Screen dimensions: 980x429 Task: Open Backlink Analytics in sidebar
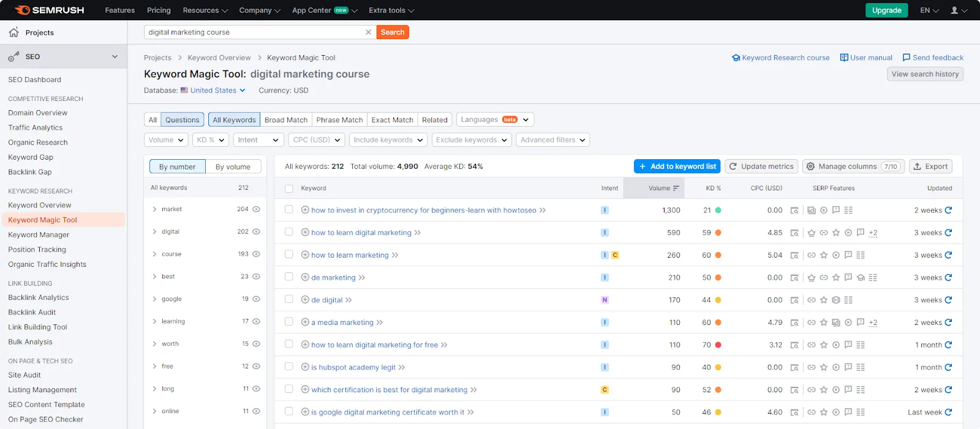(39, 297)
